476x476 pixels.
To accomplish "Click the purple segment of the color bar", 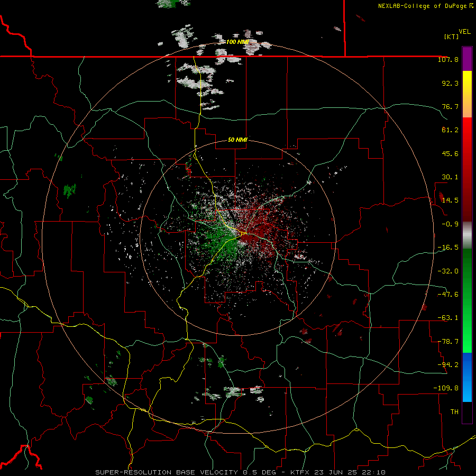I will point(467,59).
